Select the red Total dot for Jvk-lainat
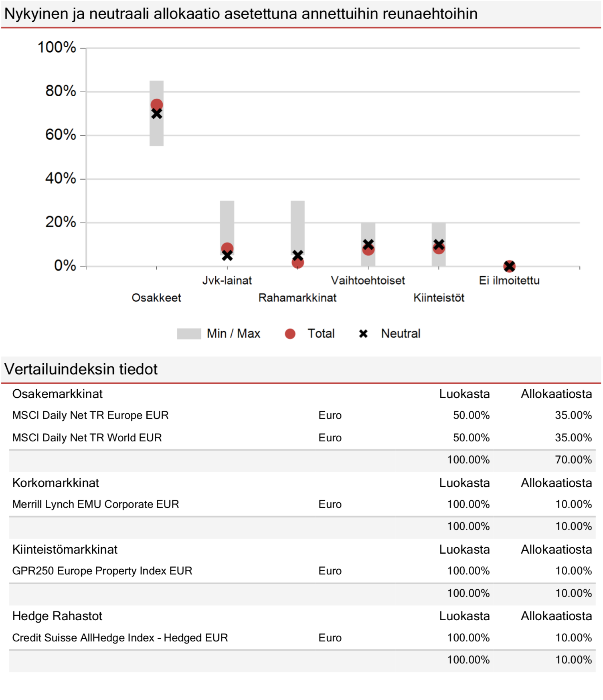 pos(227,249)
